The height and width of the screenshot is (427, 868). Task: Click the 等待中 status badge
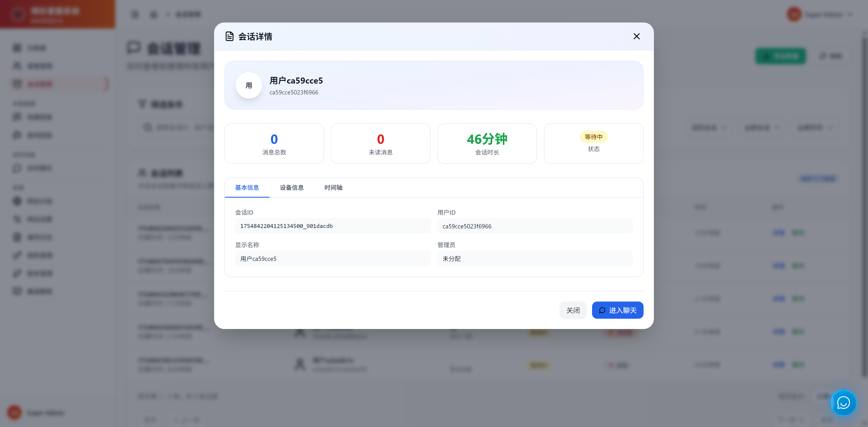coord(593,137)
